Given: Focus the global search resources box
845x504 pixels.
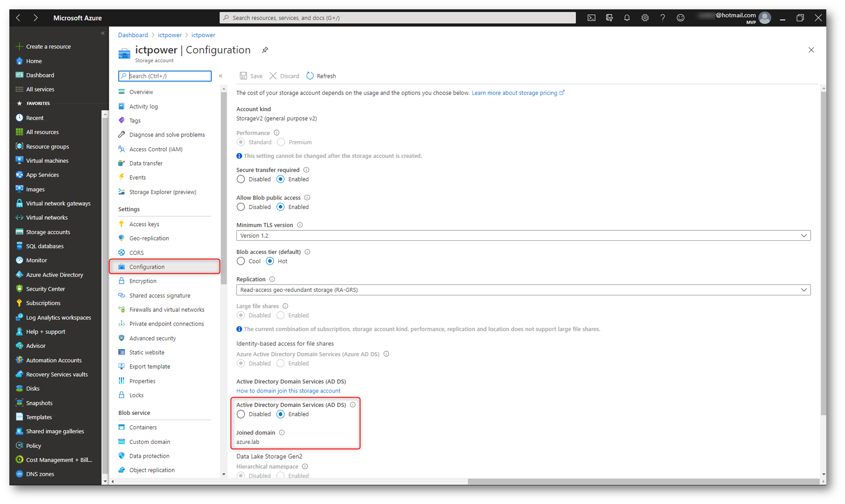Looking at the screenshot, I should [x=398, y=18].
